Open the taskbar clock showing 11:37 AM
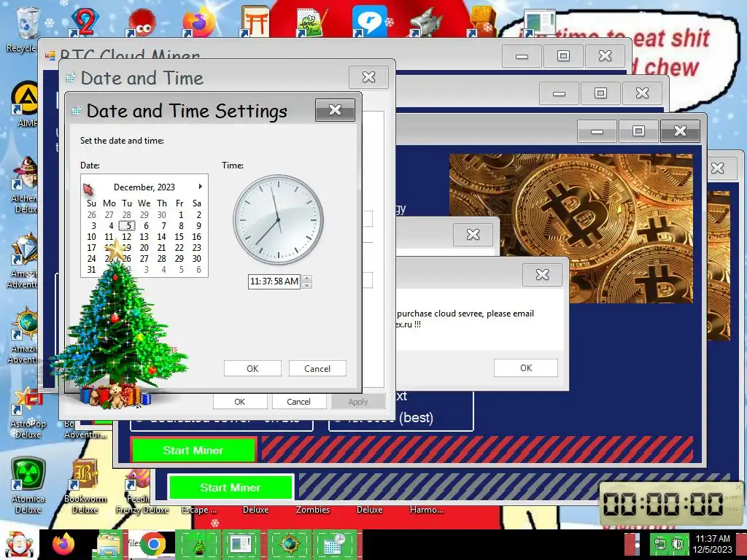The width and height of the screenshot is (747, 560). 712,544
